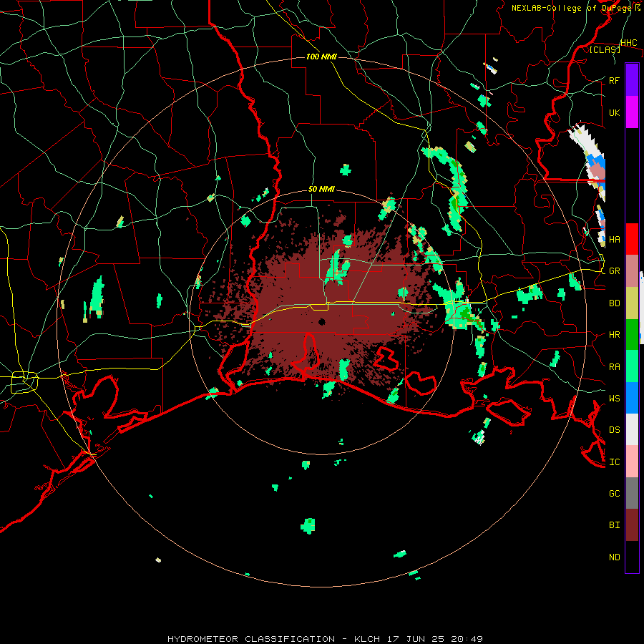Click the 100 NMI range ring label

click(x=321, y=57)
